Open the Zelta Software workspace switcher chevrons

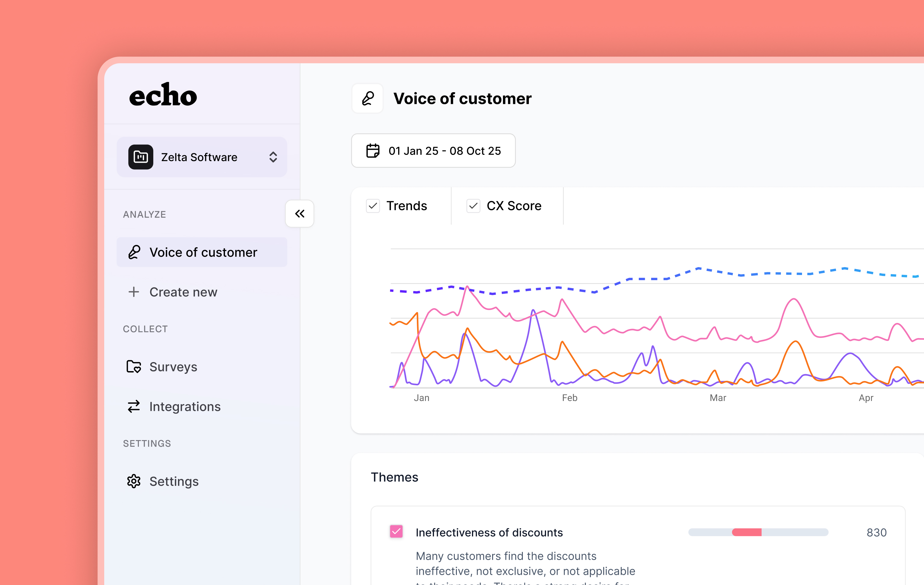tap(273, 157)
